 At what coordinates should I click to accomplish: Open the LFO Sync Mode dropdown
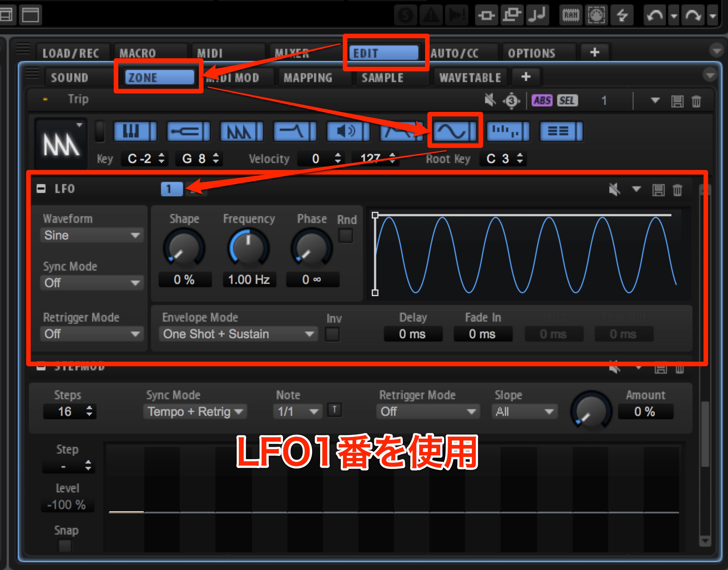point(92,283)
